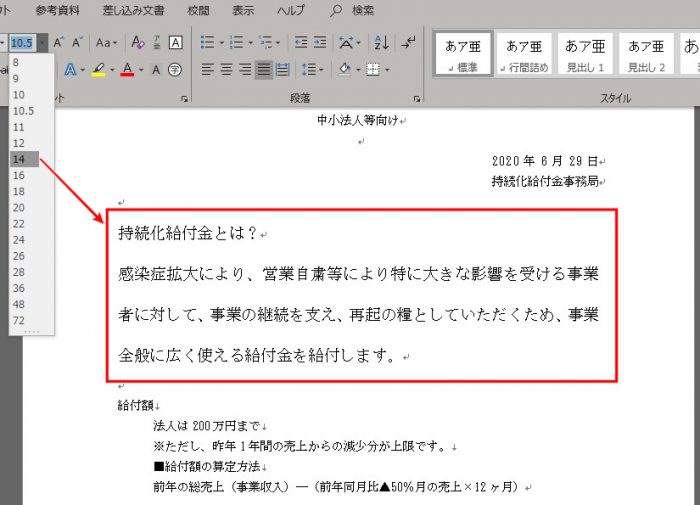Toggle align text left

click(x=208, y=70)
